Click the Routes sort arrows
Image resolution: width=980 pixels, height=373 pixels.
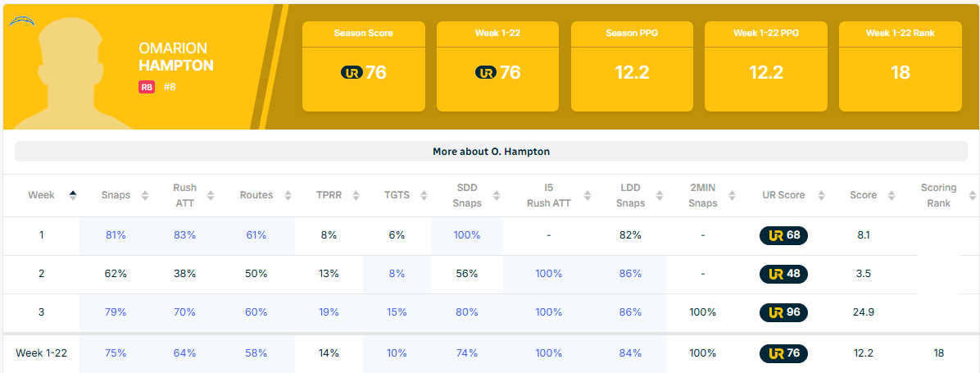[x=287, y=195]
